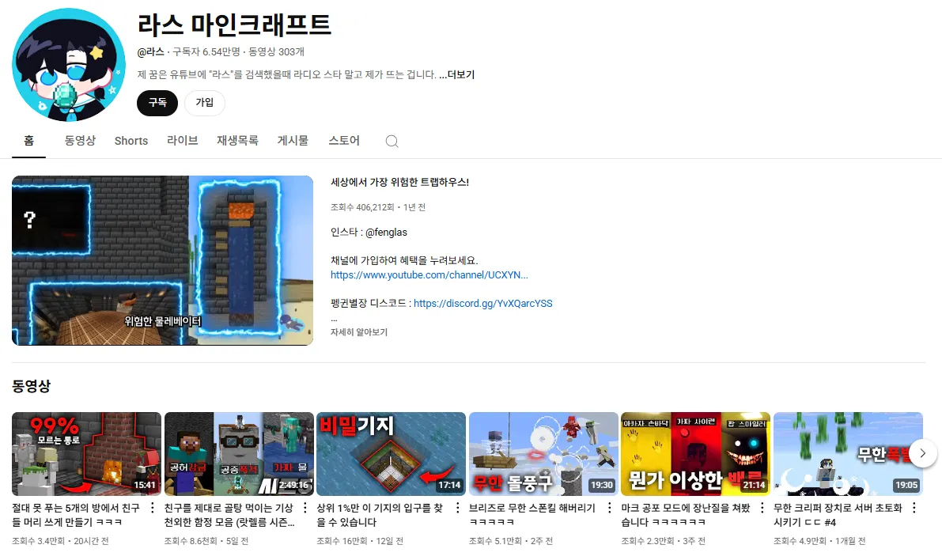The height and width of the screenshot is (560, 942).
Task: Click 조회수 16만회 · 12일 전 text
Action: click(x=360, y=541)
